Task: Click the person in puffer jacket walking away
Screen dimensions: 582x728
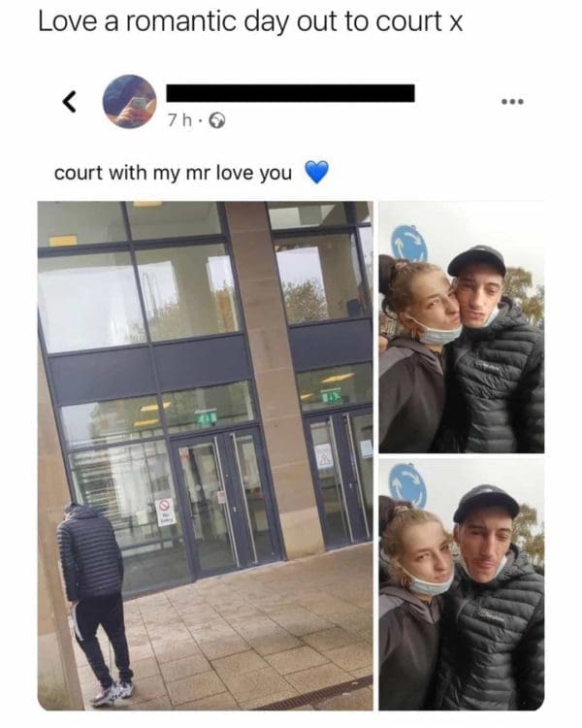Action: pos(95,604)
